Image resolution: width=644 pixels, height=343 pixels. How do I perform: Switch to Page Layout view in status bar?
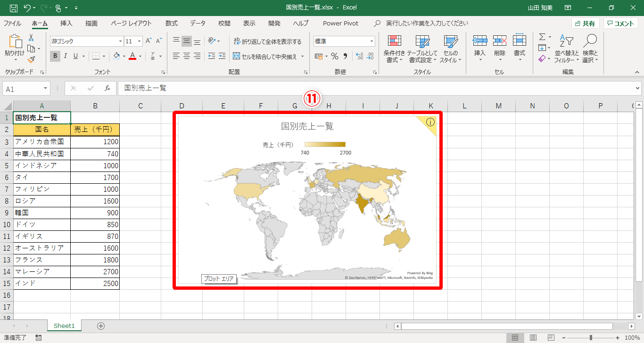(533, 337)
